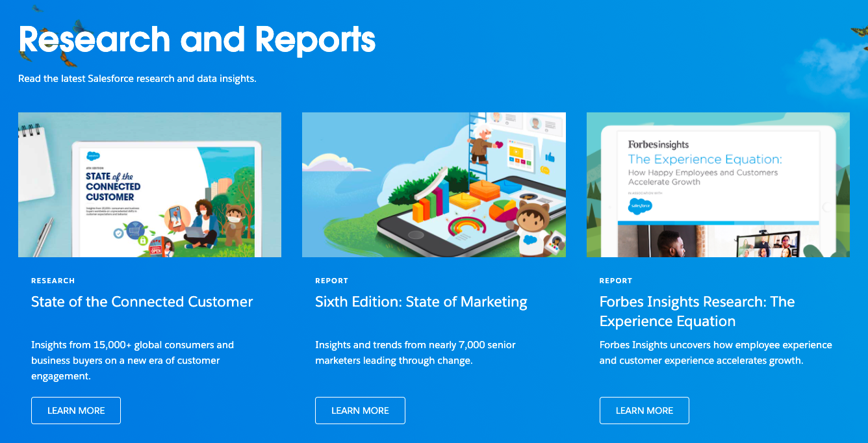Click the LEARN MORE button under State of the Connected Customer
The height and width of the screenshot is (443, 868).
point(75,410)
